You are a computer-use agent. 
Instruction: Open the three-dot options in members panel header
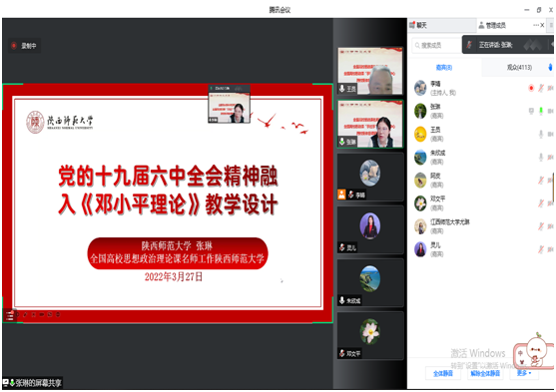pos(536,25)
